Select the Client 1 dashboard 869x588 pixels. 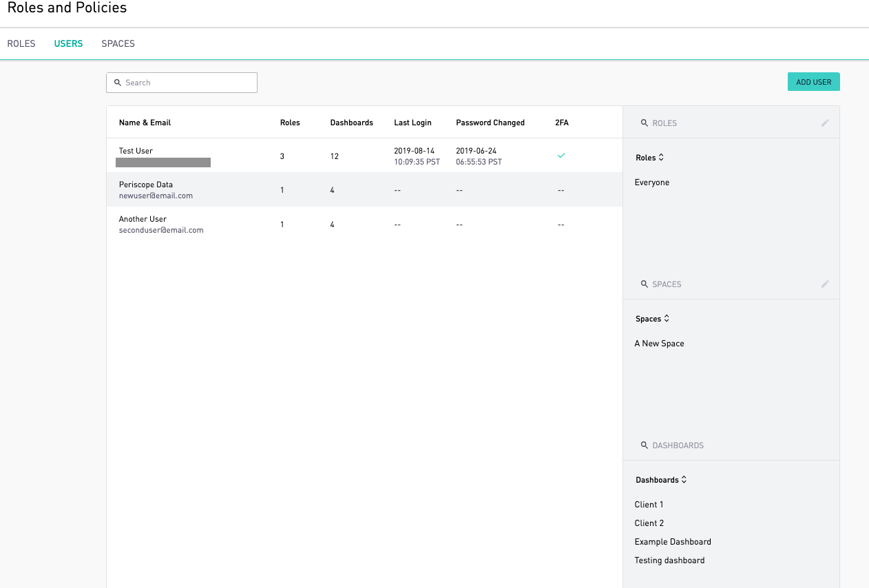[649, 505]
